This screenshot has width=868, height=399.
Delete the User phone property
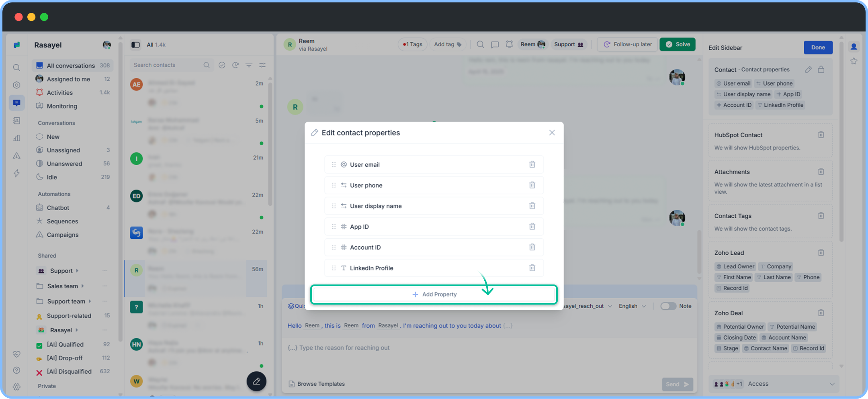point(532,185)
